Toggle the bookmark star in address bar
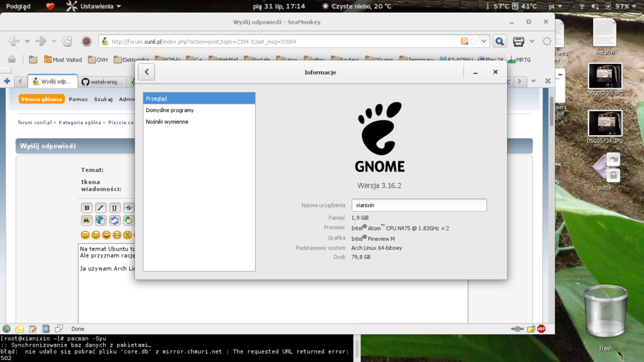644x362 pixels. 473,41
